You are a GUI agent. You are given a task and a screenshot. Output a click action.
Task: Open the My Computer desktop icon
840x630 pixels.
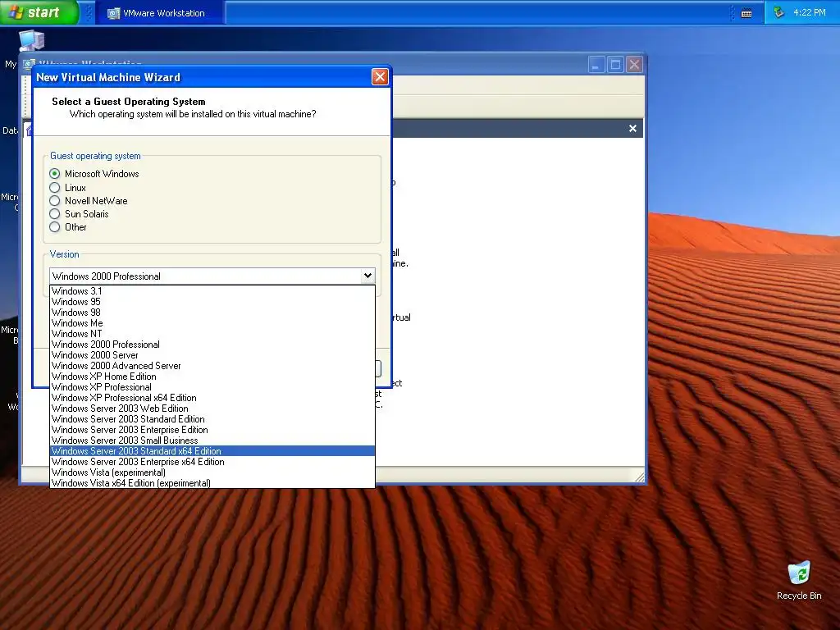click(x=30, y=41)
